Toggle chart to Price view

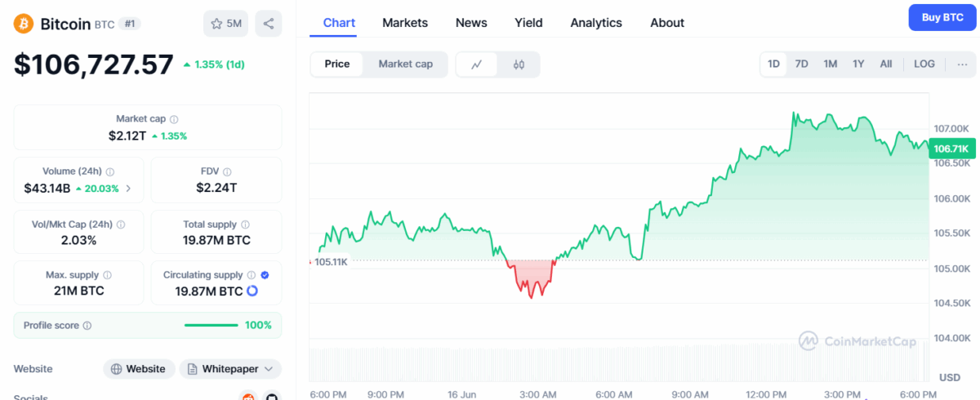point(337,64)
